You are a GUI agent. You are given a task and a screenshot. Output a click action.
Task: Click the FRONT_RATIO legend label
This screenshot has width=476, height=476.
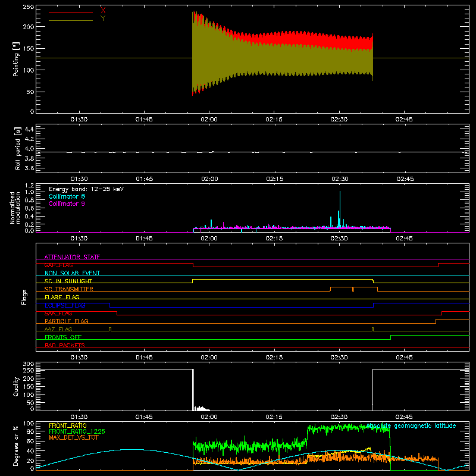[68, 425]
